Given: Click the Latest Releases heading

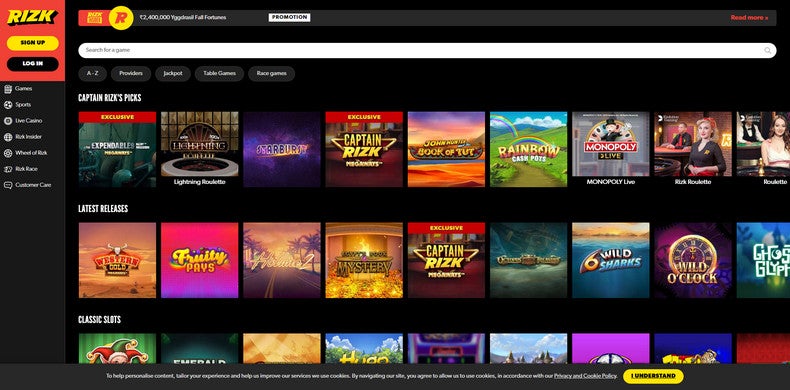Looking at the screenshot, I should (x=103, y=209).
